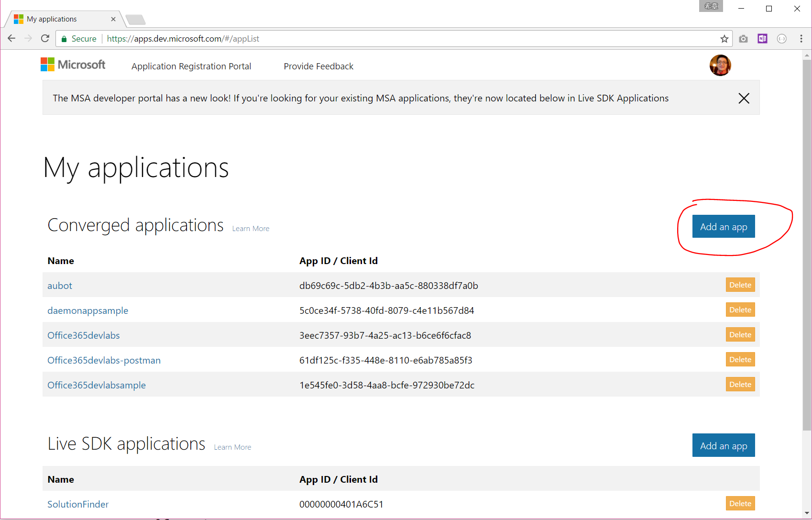The width and height of the screenshot is (812, 520).
Task: Click the browser forward arrow
Action: [28, 39]
